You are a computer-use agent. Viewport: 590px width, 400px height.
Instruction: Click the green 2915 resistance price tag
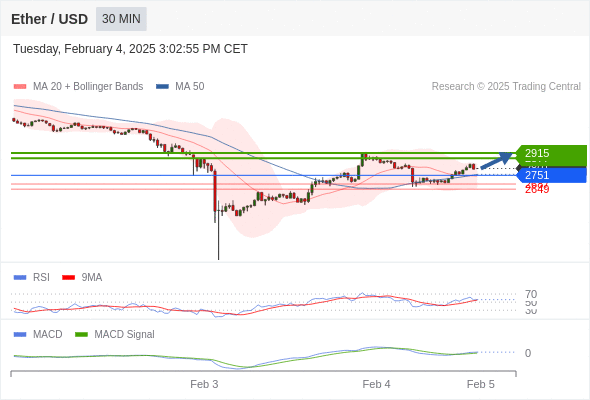(x=551, y=154)
